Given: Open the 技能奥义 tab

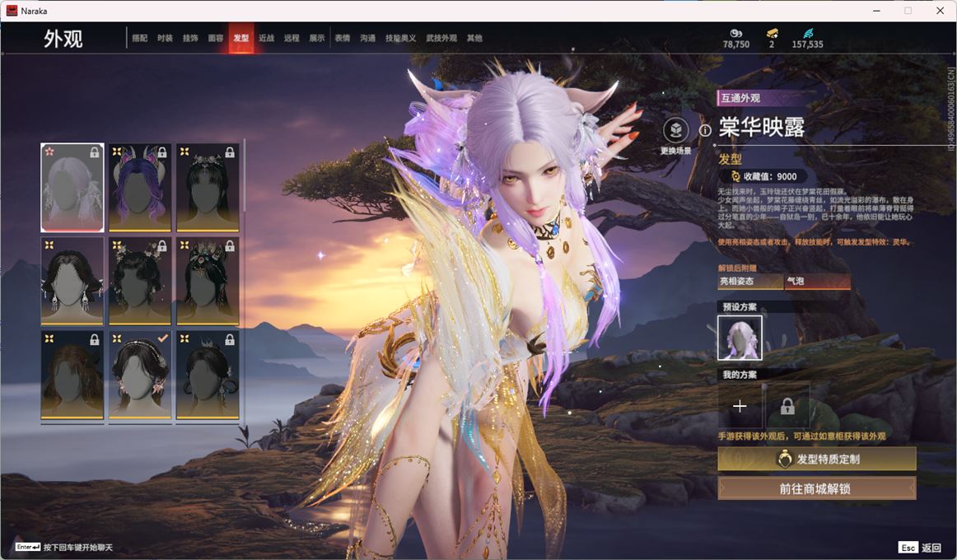Looking at the screenshot, I should (400, 38).
